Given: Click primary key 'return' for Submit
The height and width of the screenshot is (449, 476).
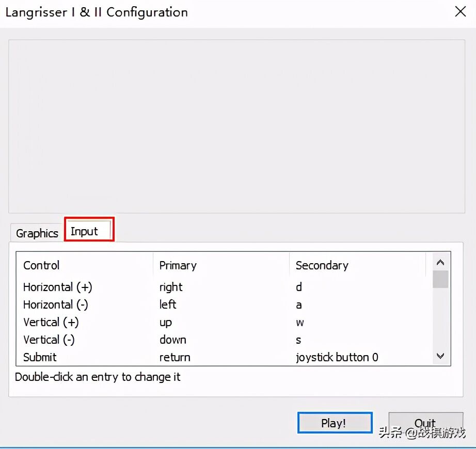Looking at the screenshot, I should (x=174, y=357).
